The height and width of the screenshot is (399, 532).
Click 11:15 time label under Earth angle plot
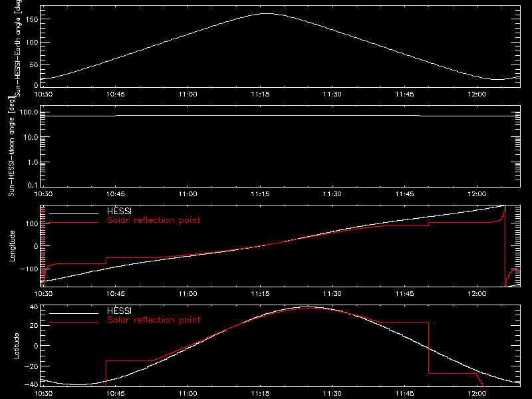click(260, 94)
